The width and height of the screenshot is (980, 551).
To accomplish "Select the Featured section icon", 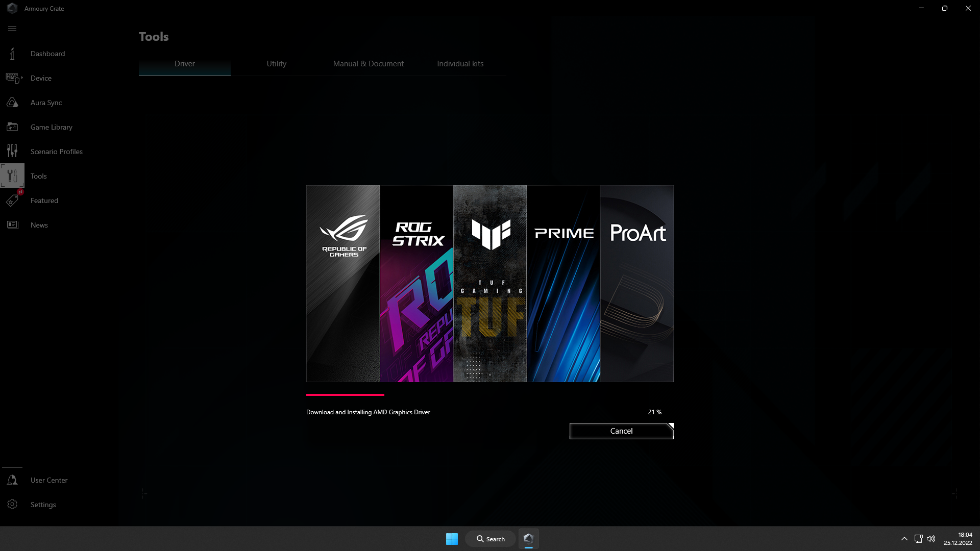I will click(x=12, y=200).
